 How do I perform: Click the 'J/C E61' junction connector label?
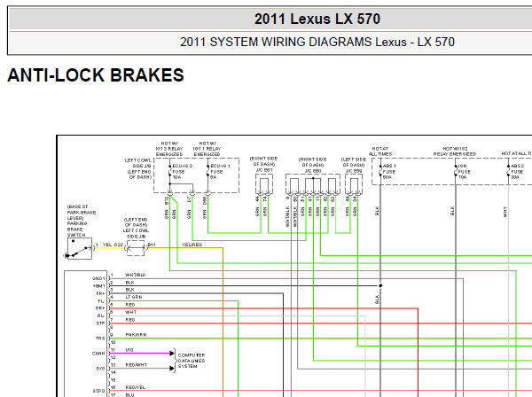[264, 170]
